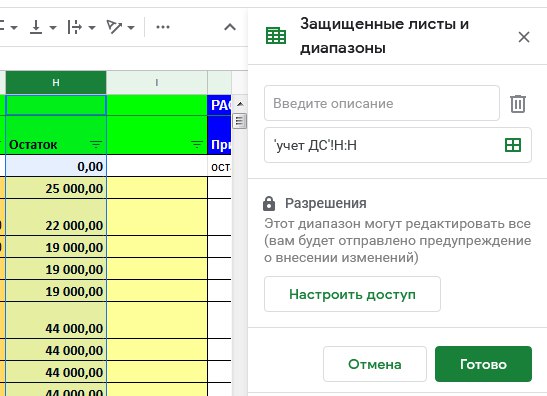The image size is (547, 396).
Task: Open the text wrapping dropdown arrow
Action: 92,27
